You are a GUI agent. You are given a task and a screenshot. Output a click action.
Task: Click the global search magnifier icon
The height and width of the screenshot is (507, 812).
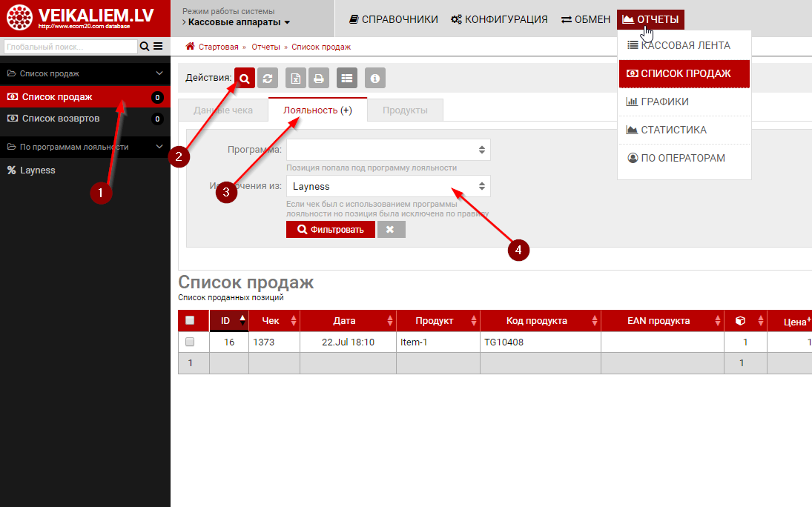145,47
